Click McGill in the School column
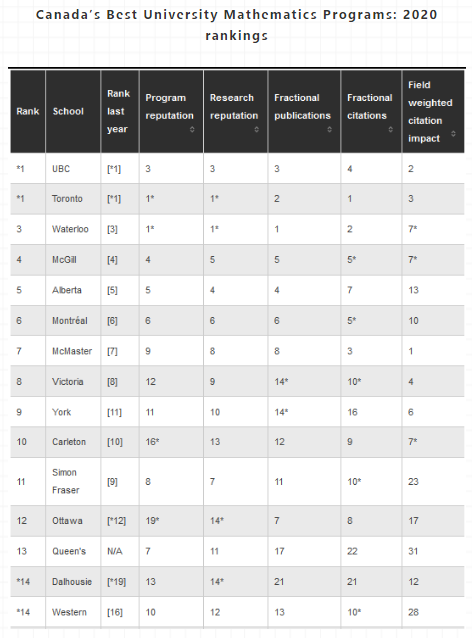 [64, 260]
